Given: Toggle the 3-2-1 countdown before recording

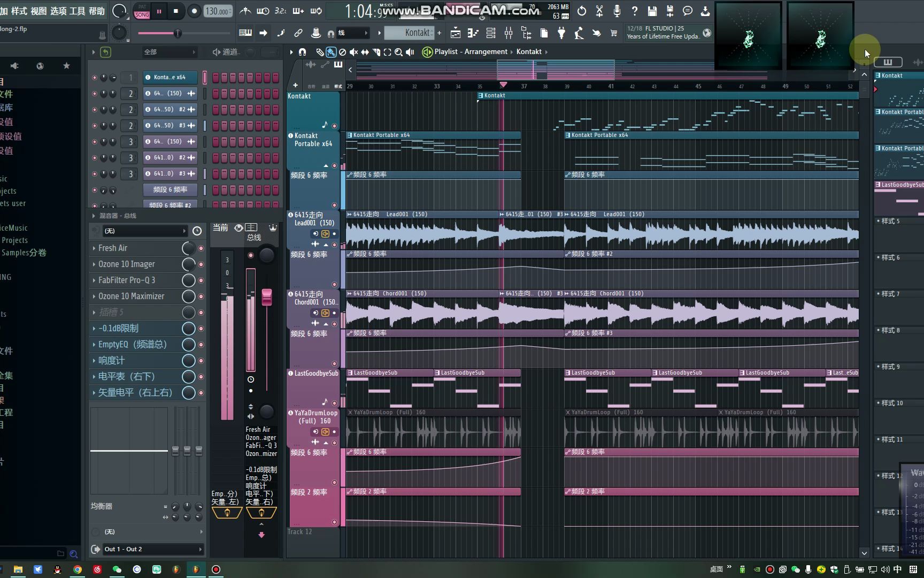Looking at the screenshot, I should pos(280,11).
